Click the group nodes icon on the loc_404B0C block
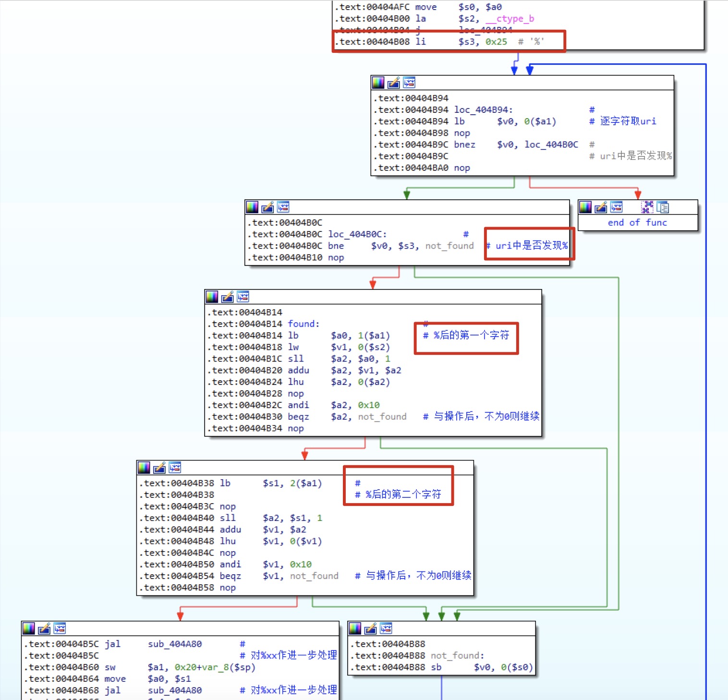The image size is (728, 700). [283, 207]
